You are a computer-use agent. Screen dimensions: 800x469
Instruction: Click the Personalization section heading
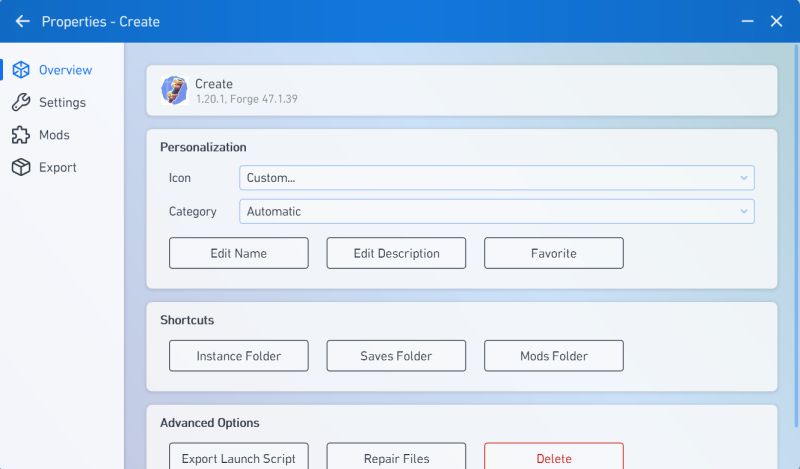click(x=203, y=147)
